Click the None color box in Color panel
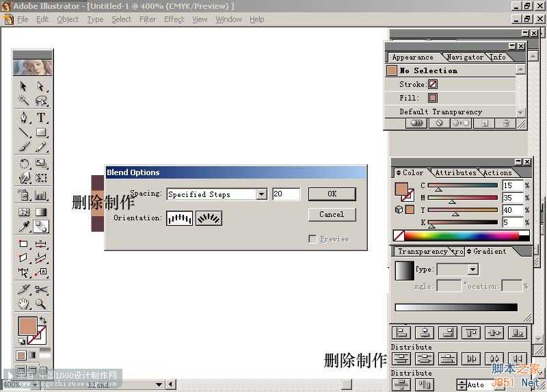This screenshot has height=392, width=547. click(x=399, y=236)
